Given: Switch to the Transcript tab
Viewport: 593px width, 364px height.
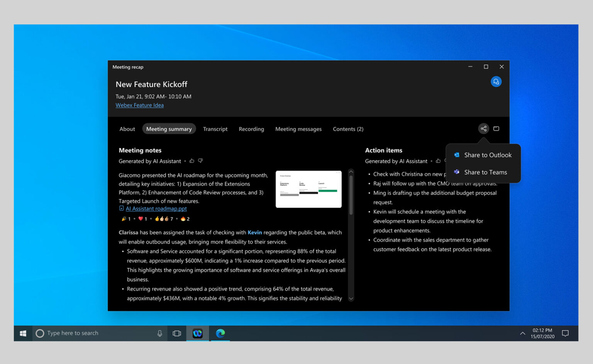Looking at the screenshot, I should pos(215,129).
